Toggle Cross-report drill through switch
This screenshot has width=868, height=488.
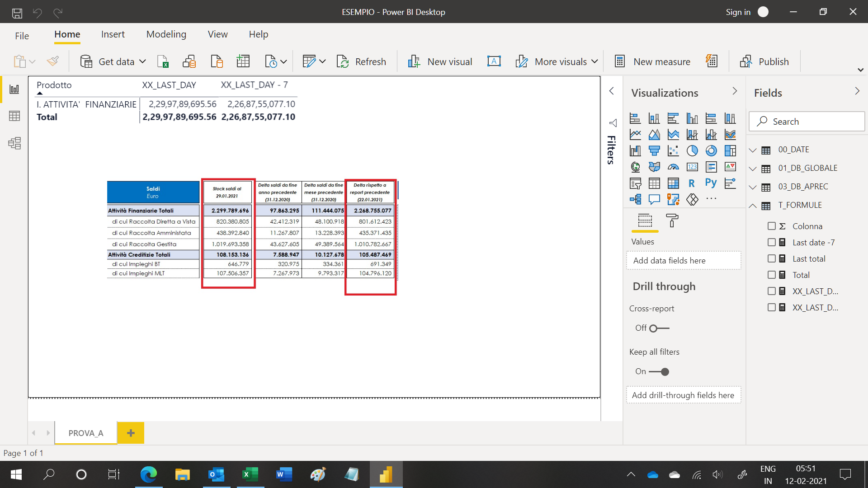click(x=659, y=328)
